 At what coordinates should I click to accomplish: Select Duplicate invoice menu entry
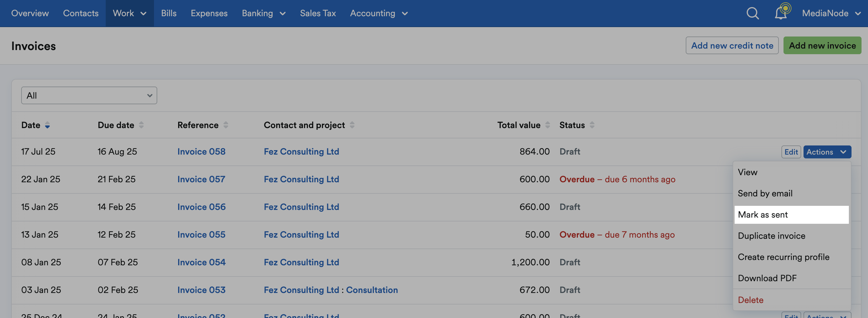click(771, 236)
